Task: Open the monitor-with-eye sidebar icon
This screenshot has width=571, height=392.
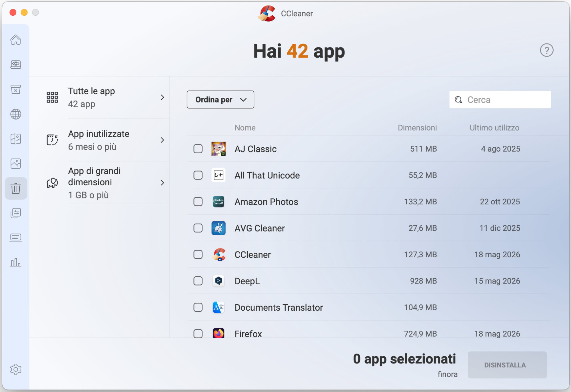Action: [x=16, y=65]
